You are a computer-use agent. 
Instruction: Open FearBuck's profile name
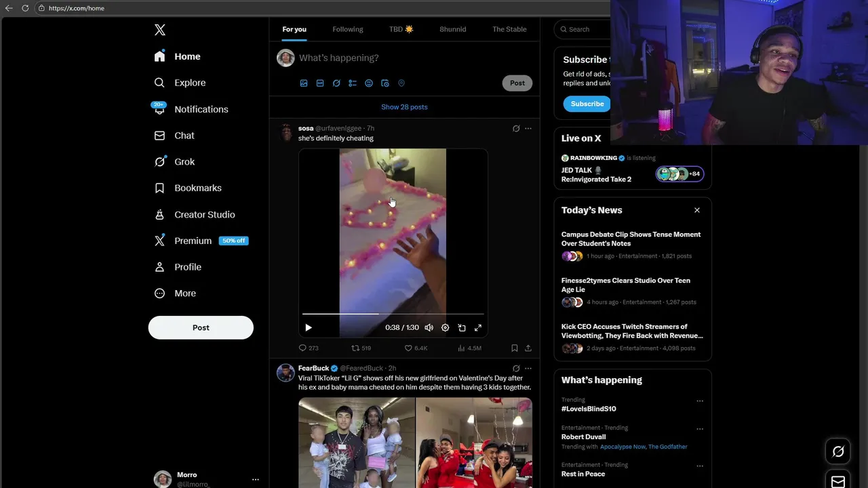pos(313,368)
